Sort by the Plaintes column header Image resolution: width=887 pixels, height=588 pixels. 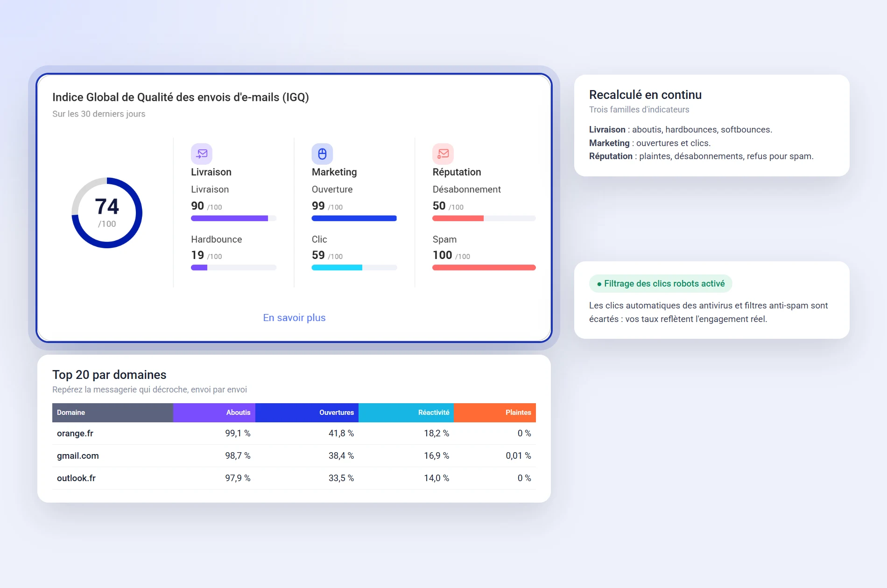click(x=495, y=413)
